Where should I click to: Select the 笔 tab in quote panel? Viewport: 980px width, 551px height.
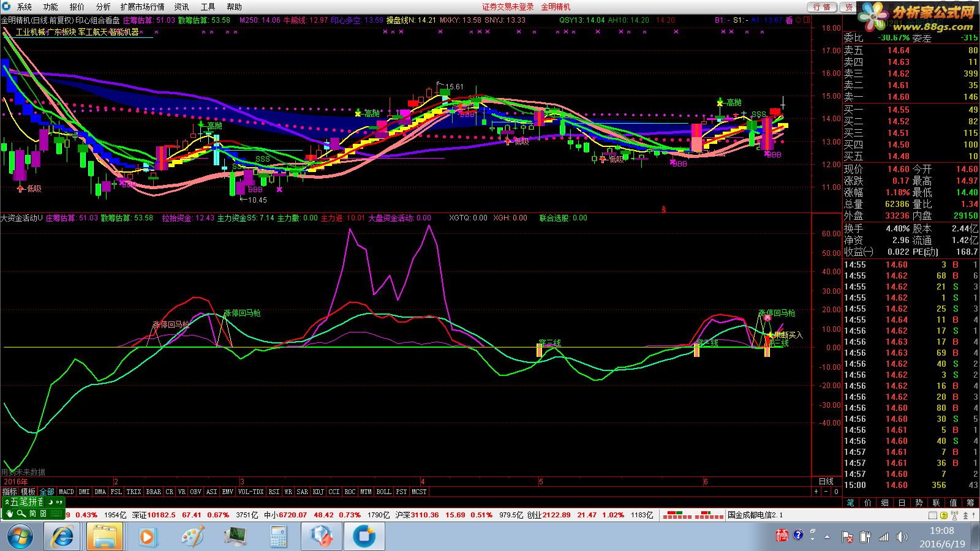(x=850, y=503)
